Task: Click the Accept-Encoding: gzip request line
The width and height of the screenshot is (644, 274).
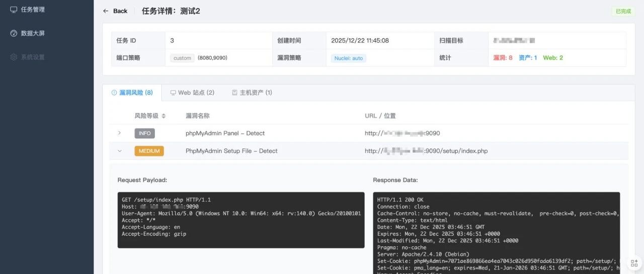Action: (x=154, y=234)
